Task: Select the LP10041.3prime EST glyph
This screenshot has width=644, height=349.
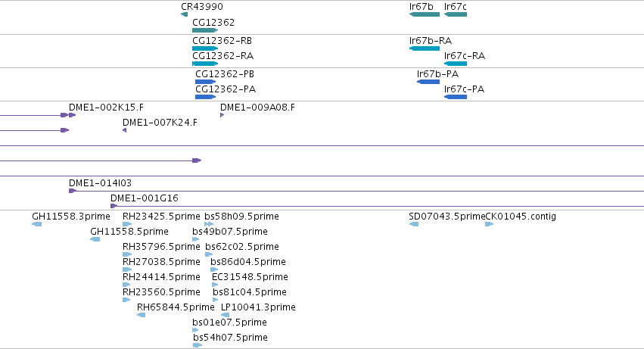Action: [x=225, y=315]
